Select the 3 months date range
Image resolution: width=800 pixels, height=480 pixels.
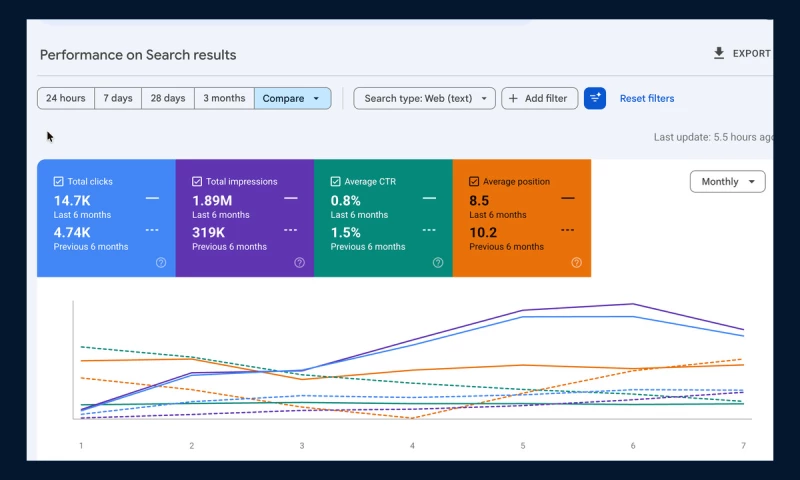224,98
